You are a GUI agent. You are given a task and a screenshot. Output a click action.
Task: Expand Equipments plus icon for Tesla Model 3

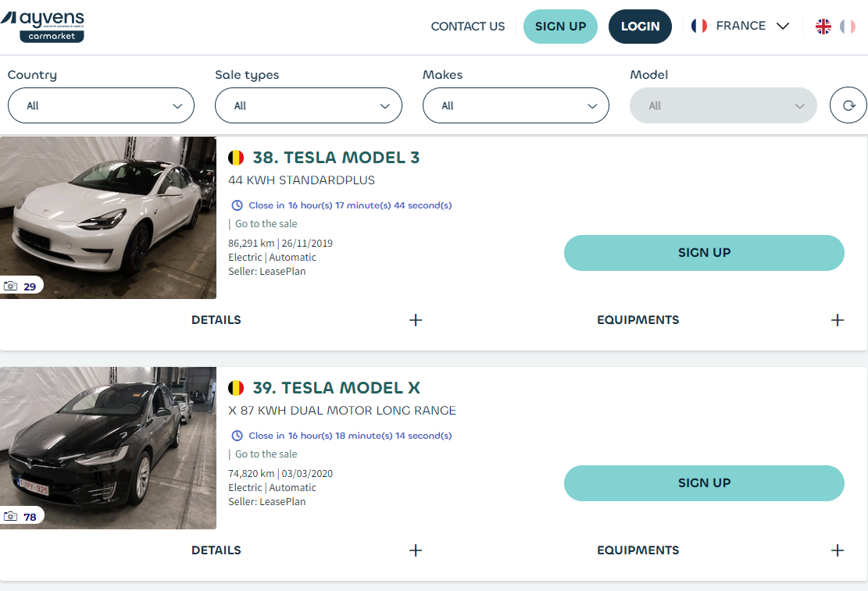pyautogui.click(x=838, y=320)
